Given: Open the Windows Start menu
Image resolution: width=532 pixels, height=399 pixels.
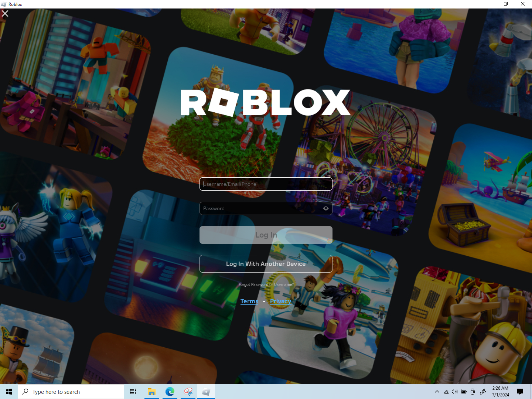Looking at the screenshot, I should point(9,392).
